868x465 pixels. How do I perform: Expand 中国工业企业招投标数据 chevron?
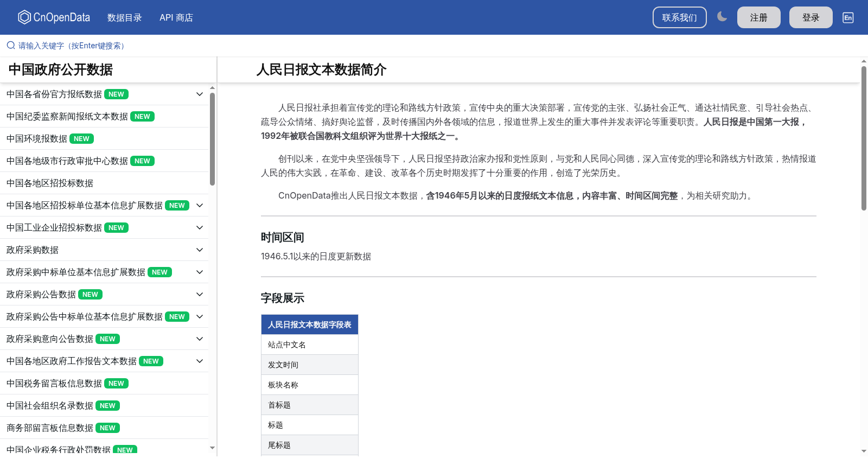coord(200,228)
